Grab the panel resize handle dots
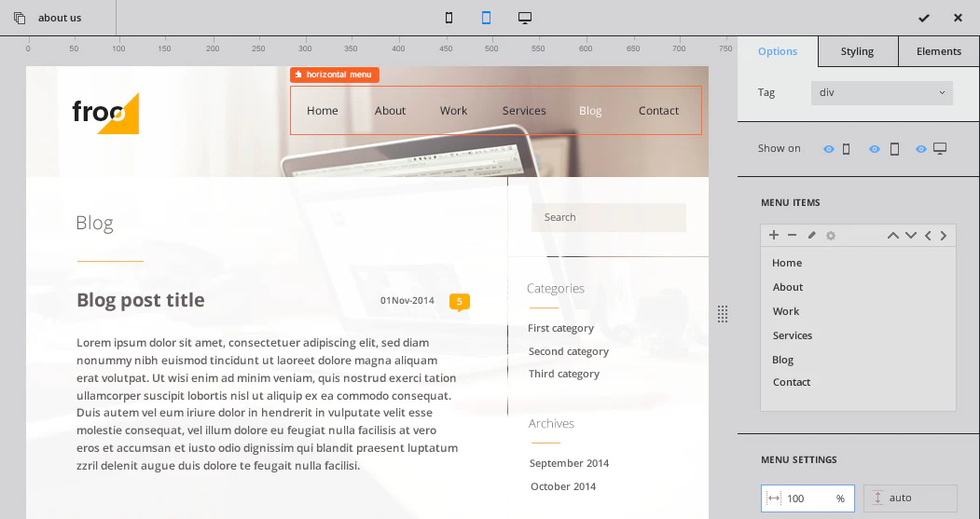Viewport: 980px width, 519px height. coord(723,314)
